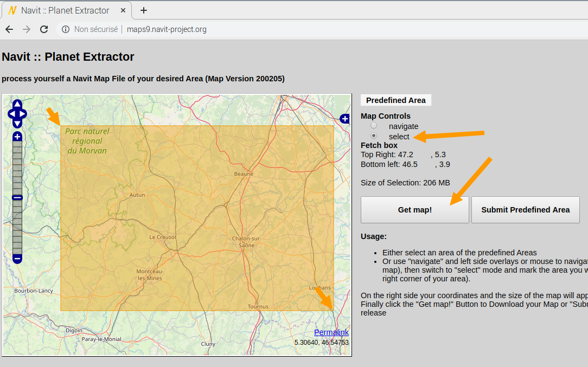
Task: Pan the map left with the arrow
Action: pyautogui.click(x=12, y=114)
